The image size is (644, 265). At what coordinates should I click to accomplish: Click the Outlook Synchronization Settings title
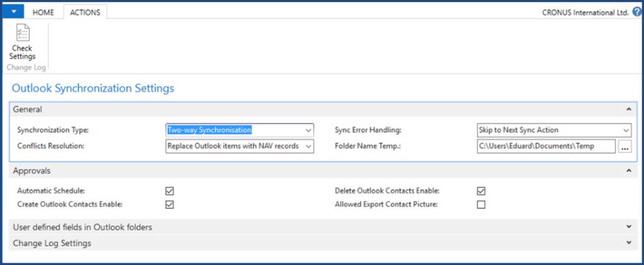tap(93, 89)
